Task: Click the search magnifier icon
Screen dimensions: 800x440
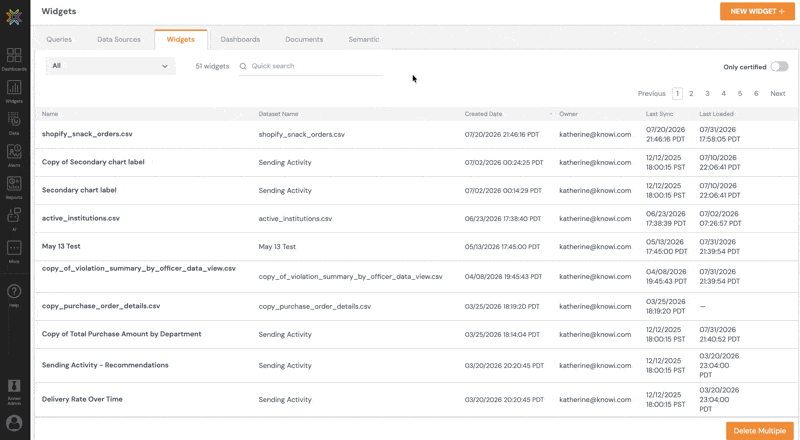Action: click(243, 66)
